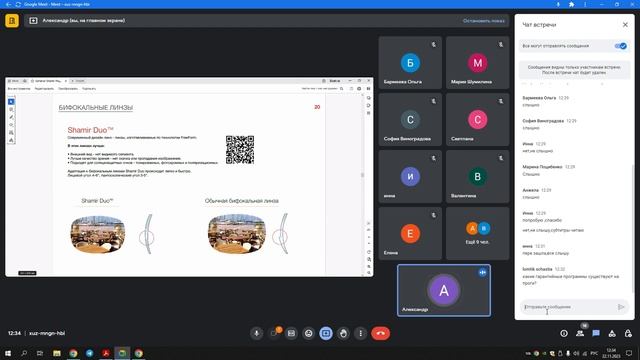Open the activities icon

pyautogui.click(x=612, y=333)
